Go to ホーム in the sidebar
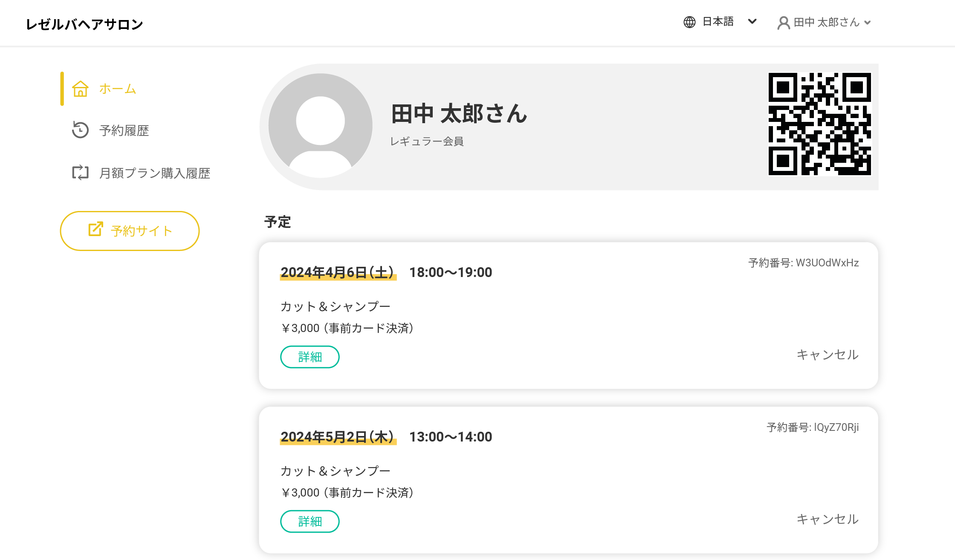The width and height of the screenshot is (955, 560). pyautogui.click(x=118, y=89)
